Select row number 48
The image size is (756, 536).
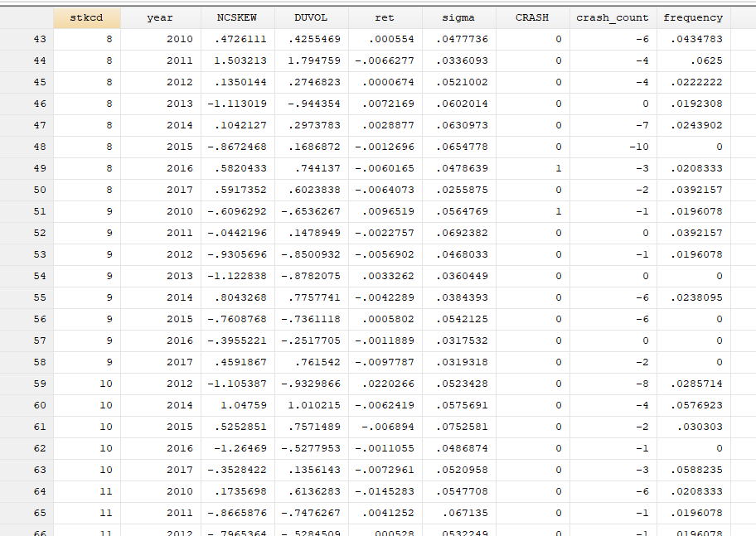tap(27, 147)
